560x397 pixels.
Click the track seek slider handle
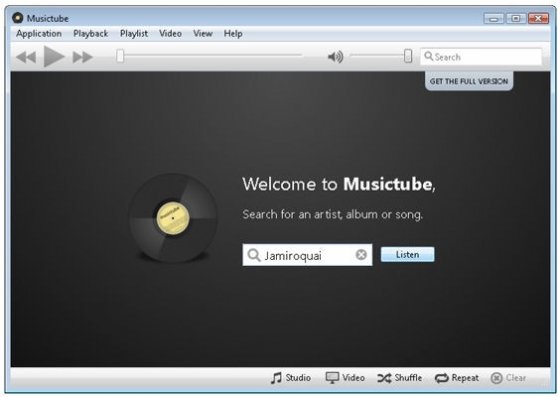pyautogui.click(x=120, y=56)
